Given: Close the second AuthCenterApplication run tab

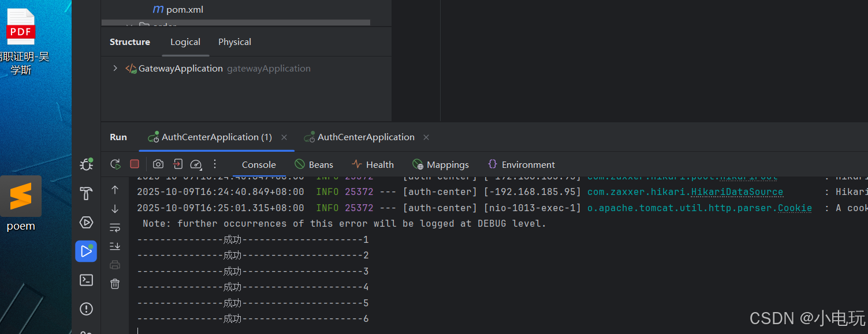Looking at the screenshot, I should pos(426,137).
